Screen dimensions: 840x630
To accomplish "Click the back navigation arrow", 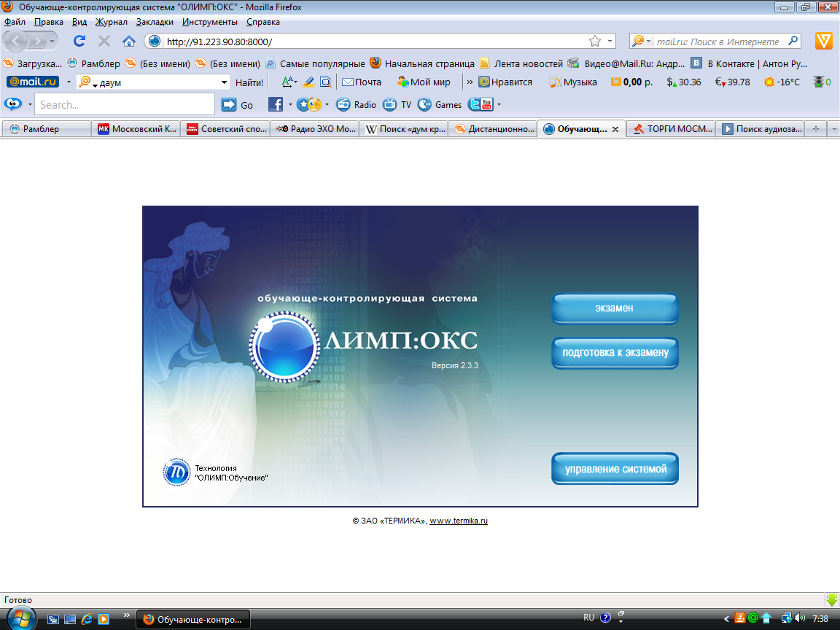I will (16, 41).
